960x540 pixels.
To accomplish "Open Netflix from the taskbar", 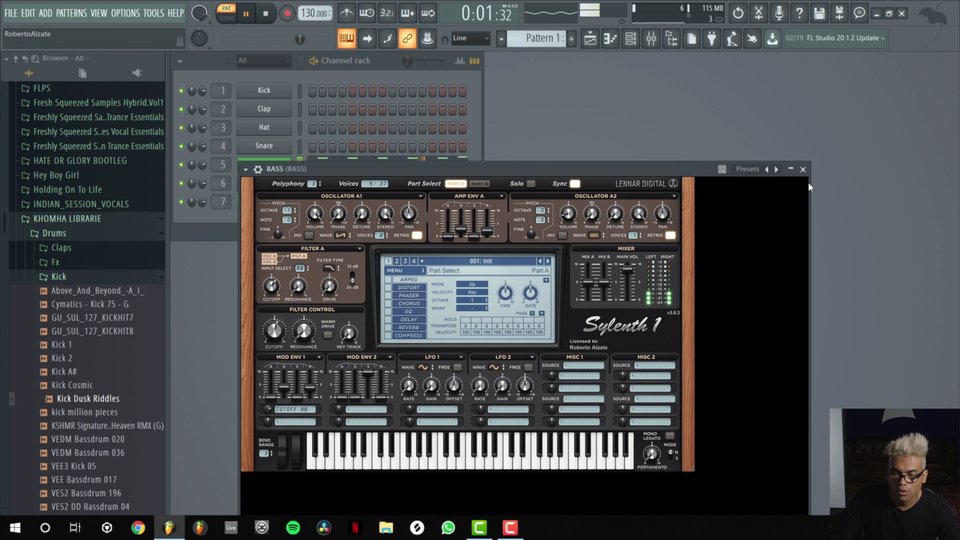I will click(355, 527).
